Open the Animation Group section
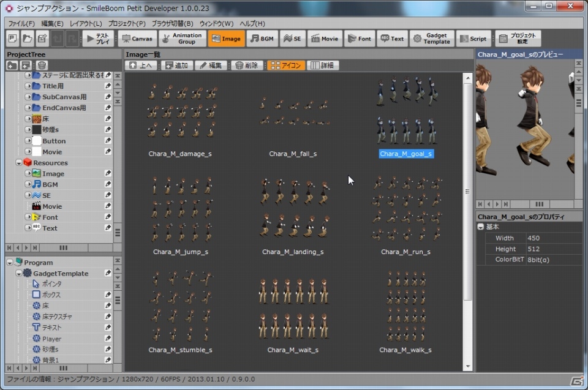This screenshot has width=588, height=390. (183, 39)
